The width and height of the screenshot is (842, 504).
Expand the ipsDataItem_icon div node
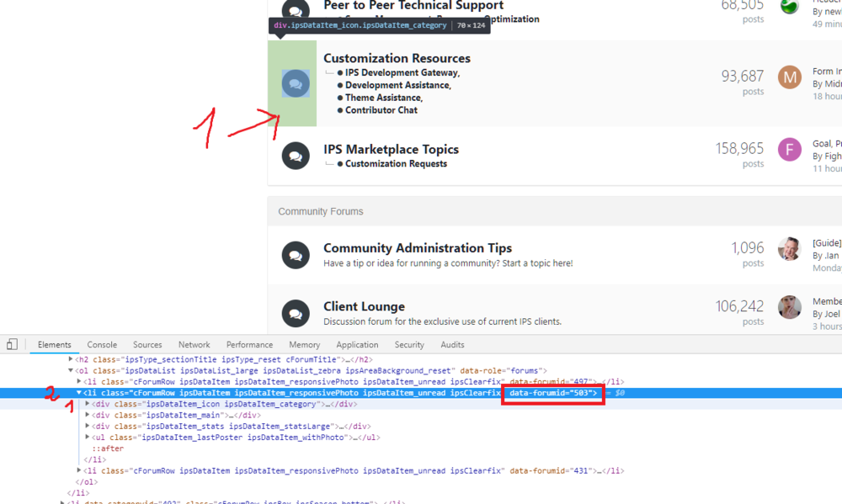point(88,404)
